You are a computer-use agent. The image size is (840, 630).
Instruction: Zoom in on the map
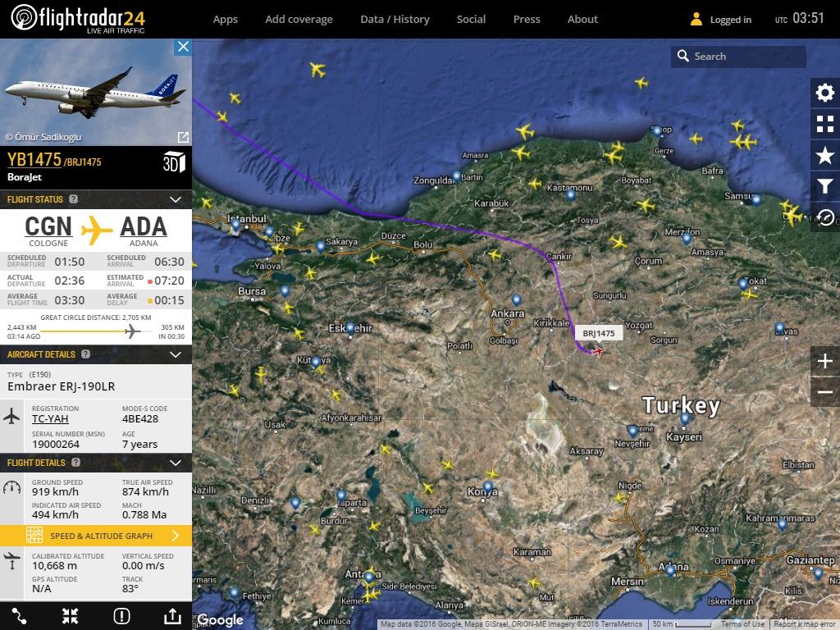[x=824, y=361]
